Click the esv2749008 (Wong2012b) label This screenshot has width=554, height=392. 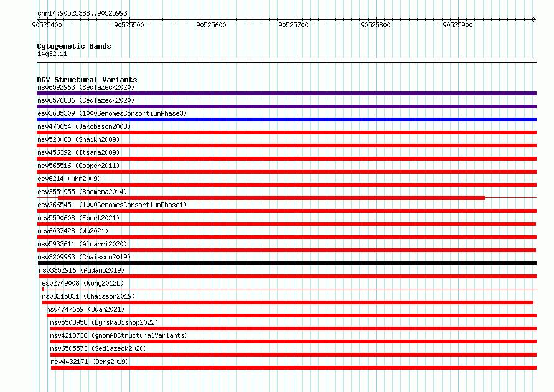pyautogui.click(x=83, y=283)
